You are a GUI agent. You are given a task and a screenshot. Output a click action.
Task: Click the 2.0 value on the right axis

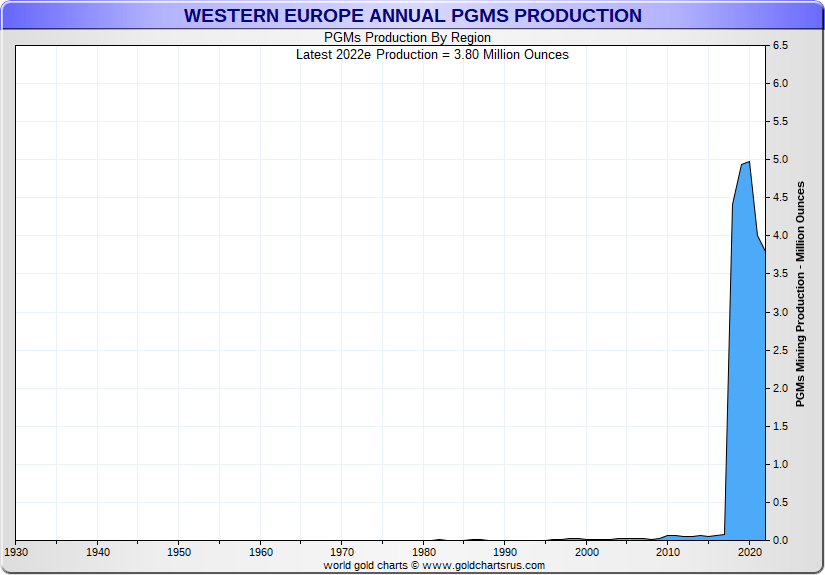780,388
